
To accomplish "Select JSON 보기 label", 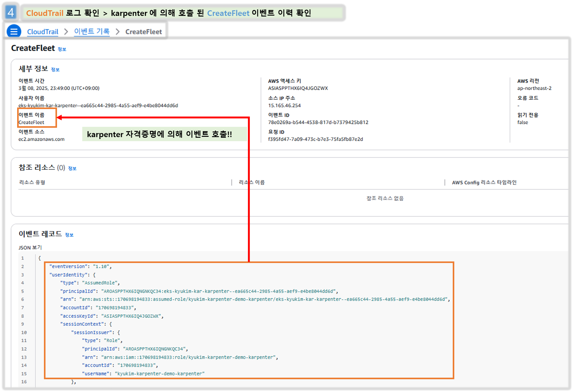I will pyautogui.click(x=30, y=247).
